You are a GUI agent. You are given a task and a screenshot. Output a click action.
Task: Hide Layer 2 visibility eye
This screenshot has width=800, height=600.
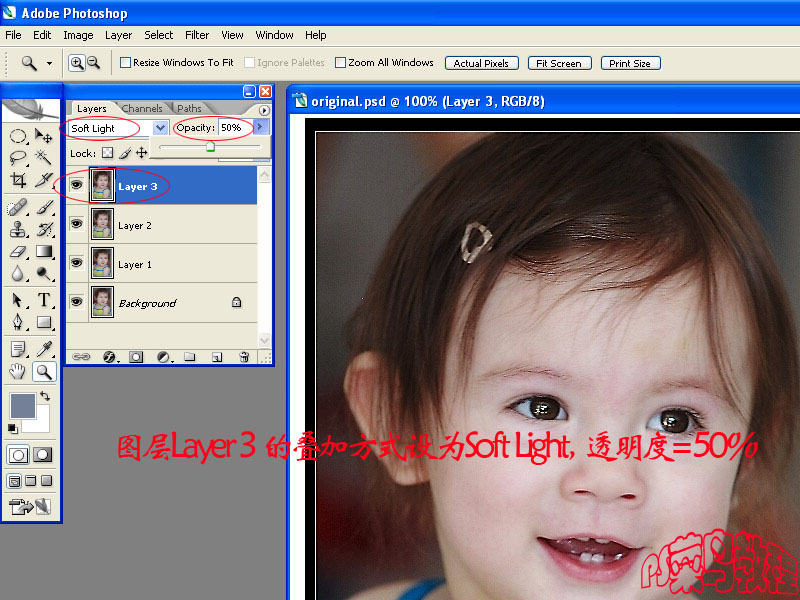77,223
